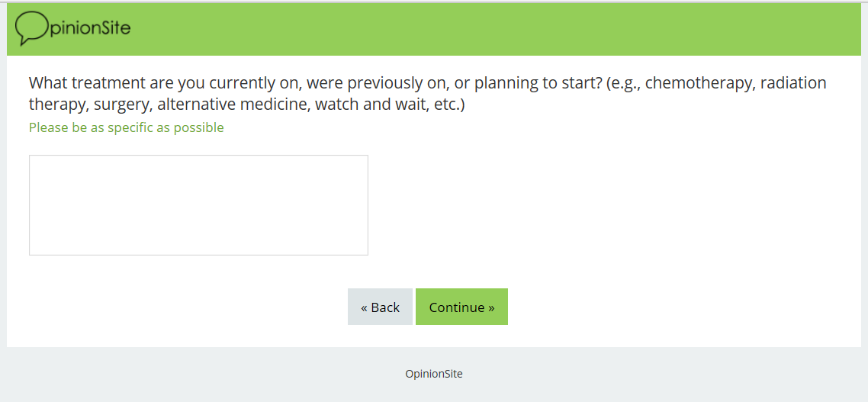Focus the treatment answer text box

click(x=198, y=205)
